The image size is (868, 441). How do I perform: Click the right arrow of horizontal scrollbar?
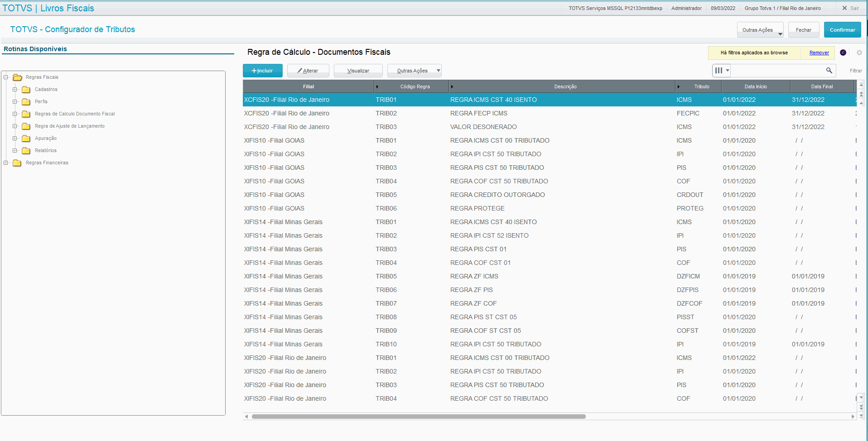[x=853, y=417]
